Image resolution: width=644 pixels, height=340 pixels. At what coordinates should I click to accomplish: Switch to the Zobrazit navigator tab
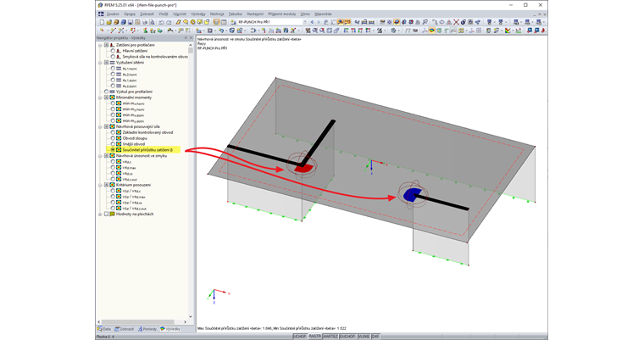click(125, 329)
